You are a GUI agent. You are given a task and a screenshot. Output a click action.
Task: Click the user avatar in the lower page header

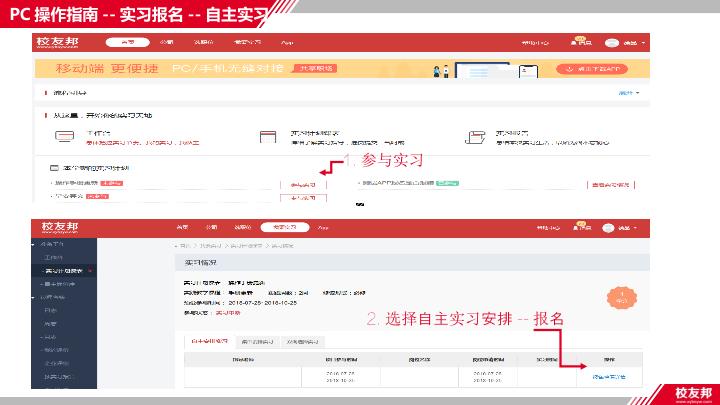pyautogui.click(x=612, y=227)
